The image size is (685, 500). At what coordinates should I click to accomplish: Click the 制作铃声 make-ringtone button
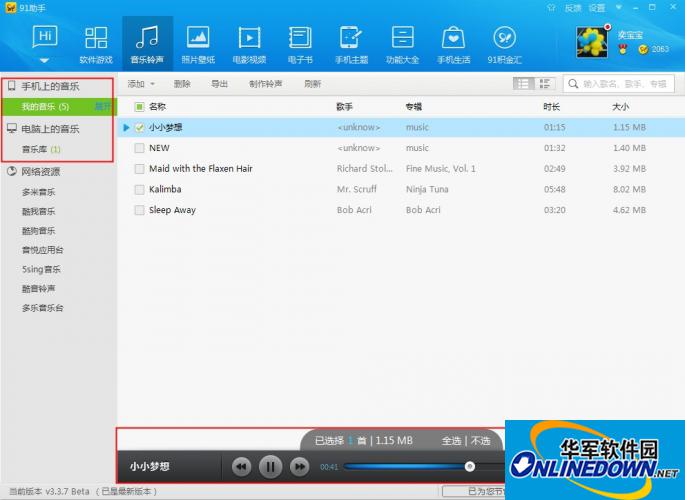tap(265, 84)
